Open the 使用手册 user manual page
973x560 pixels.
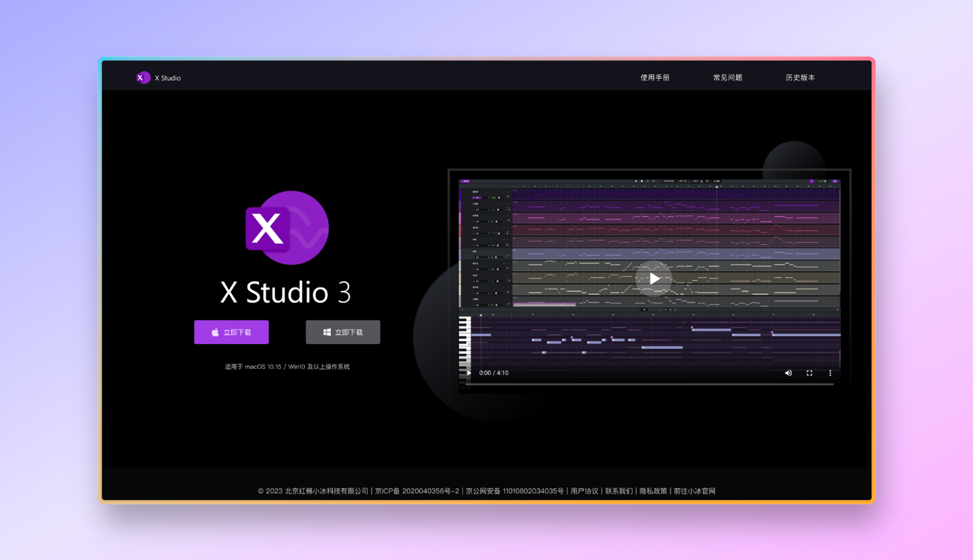pos(655,77)
